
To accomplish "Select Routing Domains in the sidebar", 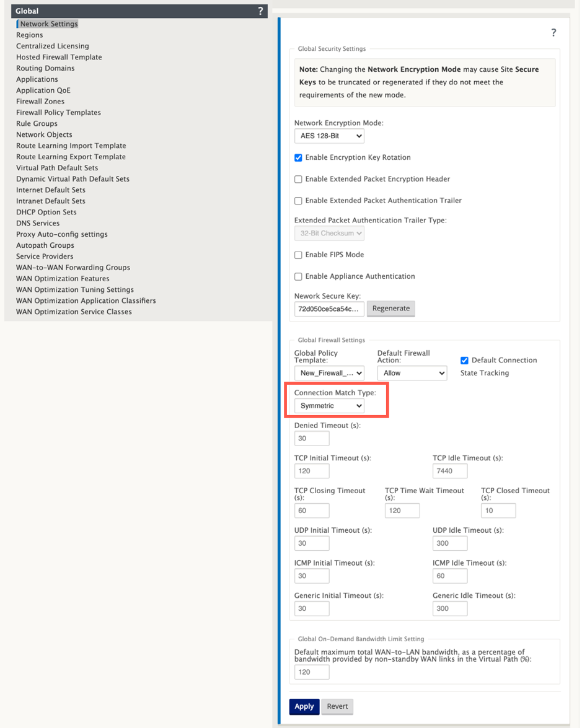I will [x=45, y=68].
